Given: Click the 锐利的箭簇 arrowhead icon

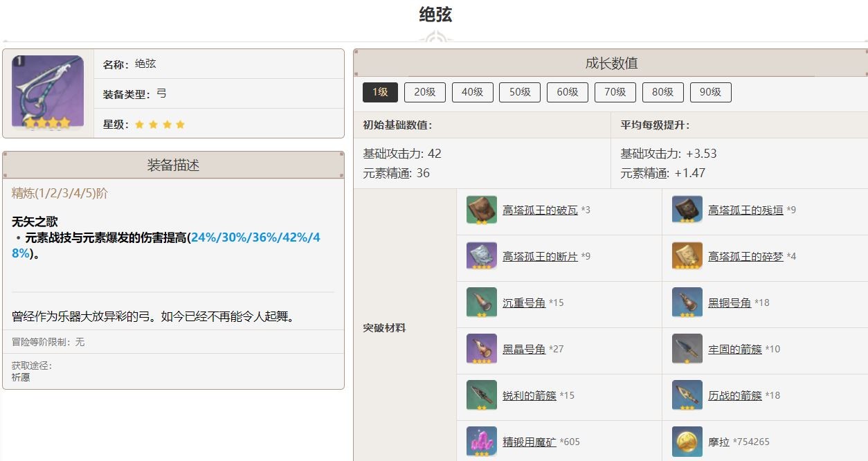Looking at the screenshot, I should point(482,395).
